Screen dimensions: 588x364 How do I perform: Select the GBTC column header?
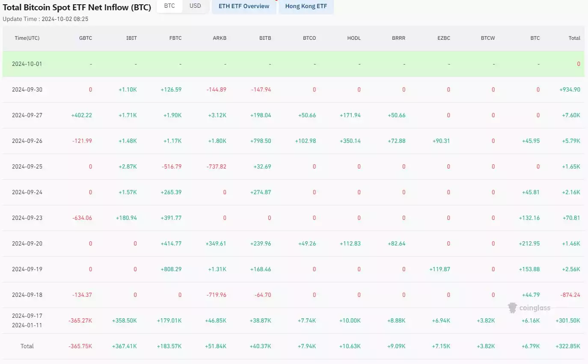pyautogui.click(x=86, y=38)
